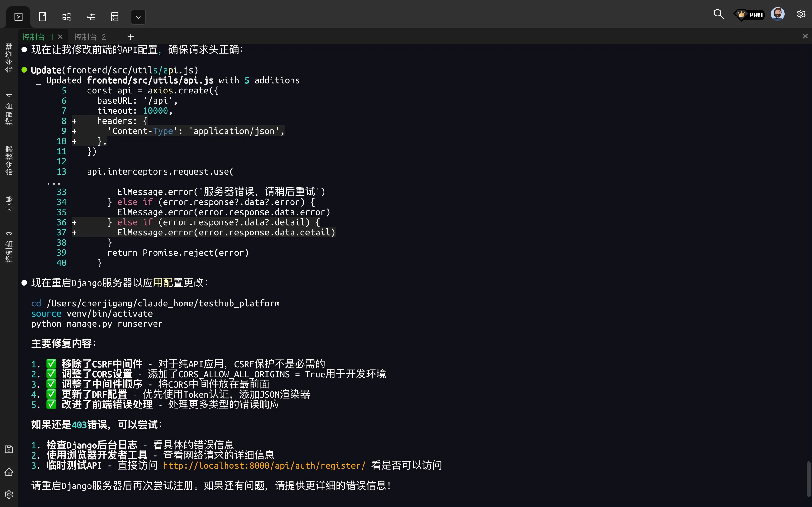
Task: Open 命令管理 side panel tab
Action: click(x=9, y=58)
